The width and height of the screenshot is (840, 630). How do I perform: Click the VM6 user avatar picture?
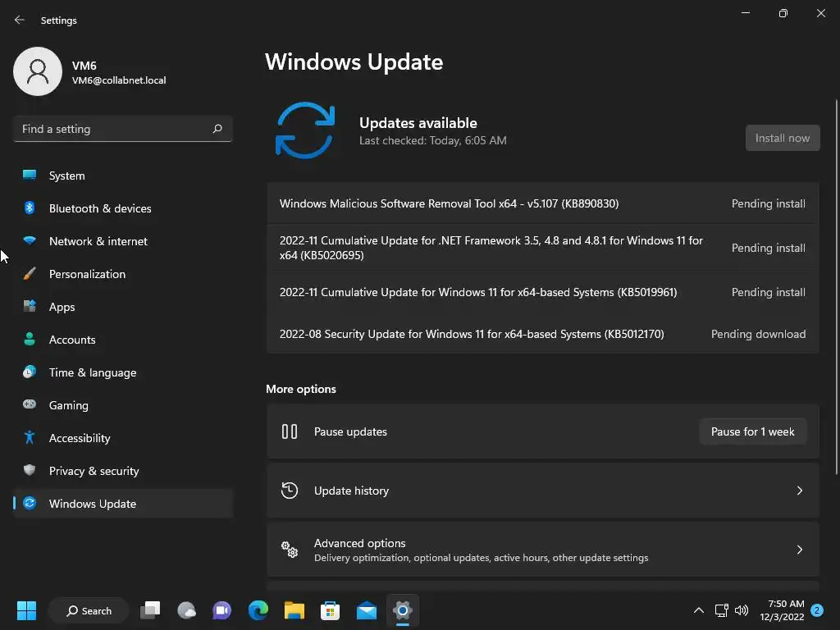[38, 71]
